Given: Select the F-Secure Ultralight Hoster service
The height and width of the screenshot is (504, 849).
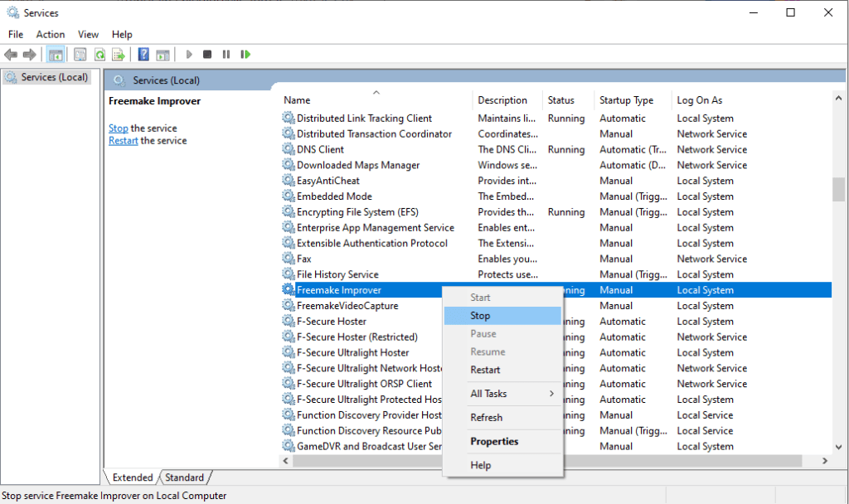Looking at the screenshot, I should [x=555, y=352].
